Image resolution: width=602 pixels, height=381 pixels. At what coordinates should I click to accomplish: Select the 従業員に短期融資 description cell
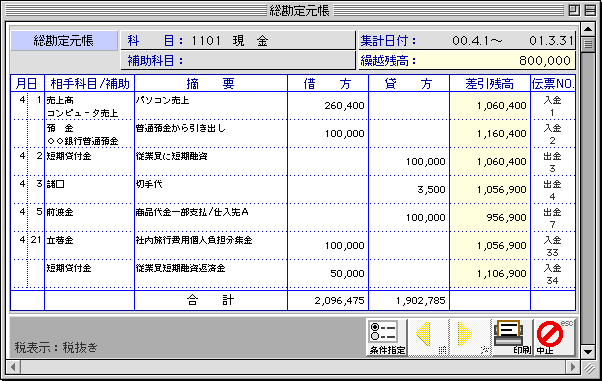[x=211, y=162]
